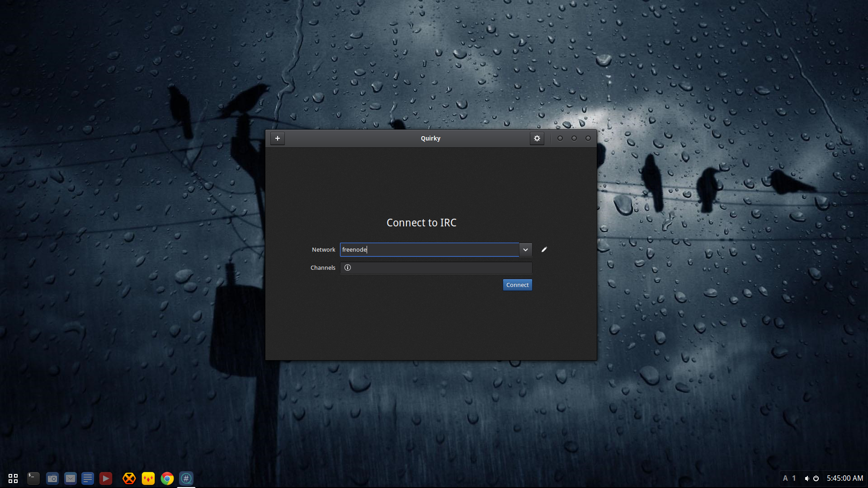
Task: Click the last round window control in Quirky
Action: (588, 138)
